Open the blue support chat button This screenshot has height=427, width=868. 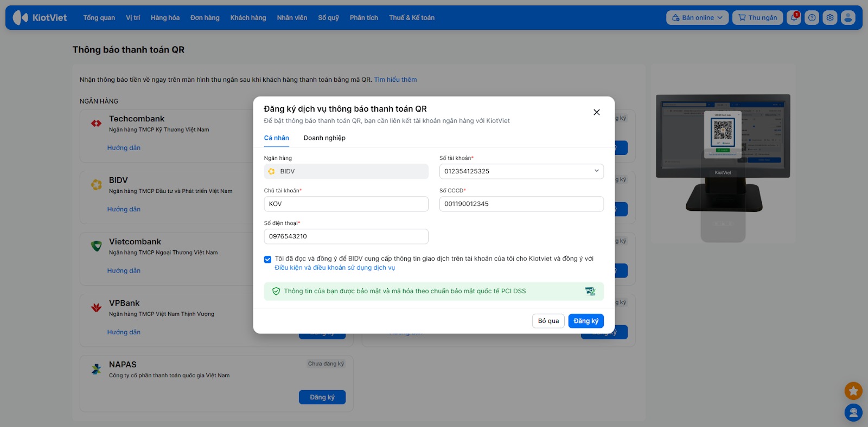(853, 413)
